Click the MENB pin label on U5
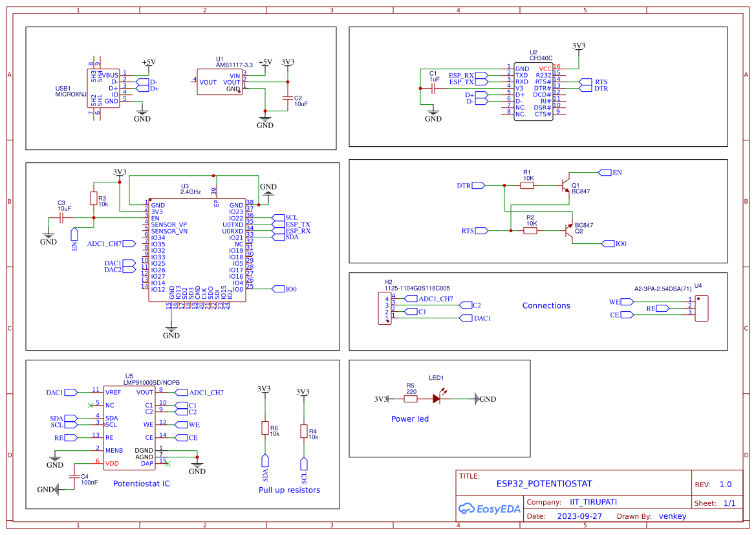This screenshot has width=756, height=535. tap(114, 450)
